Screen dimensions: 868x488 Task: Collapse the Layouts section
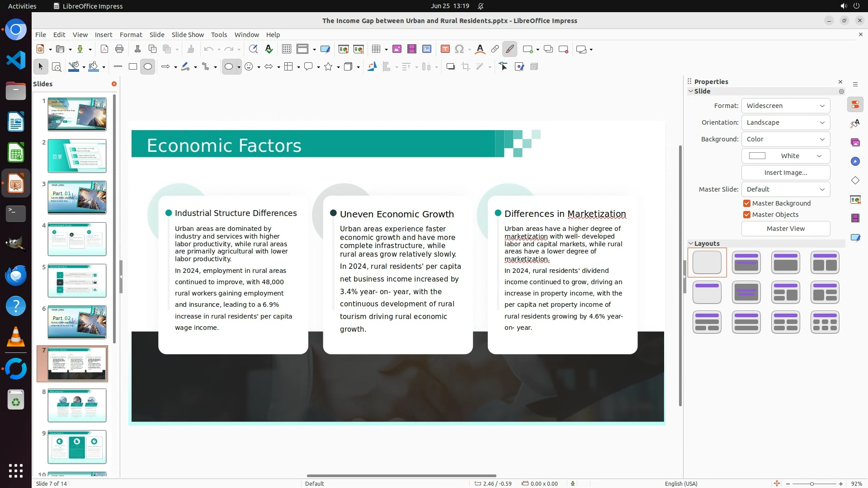691,244
